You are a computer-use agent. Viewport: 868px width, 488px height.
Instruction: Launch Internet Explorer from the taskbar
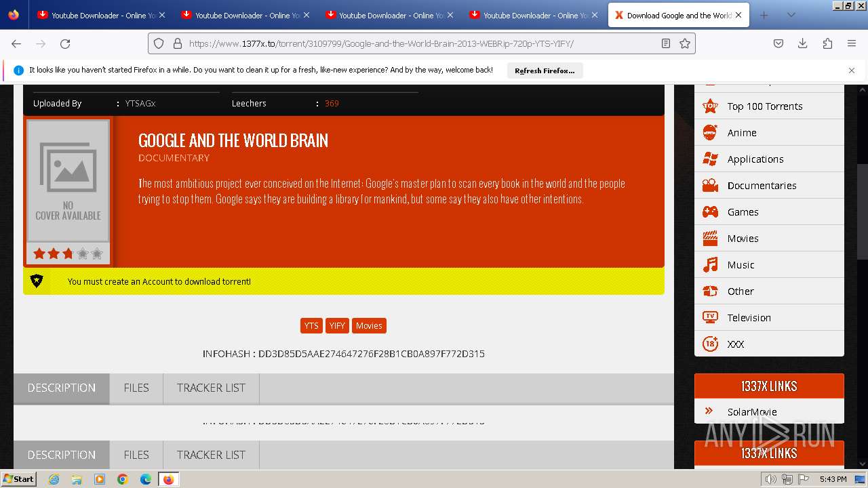coord(54,479)
